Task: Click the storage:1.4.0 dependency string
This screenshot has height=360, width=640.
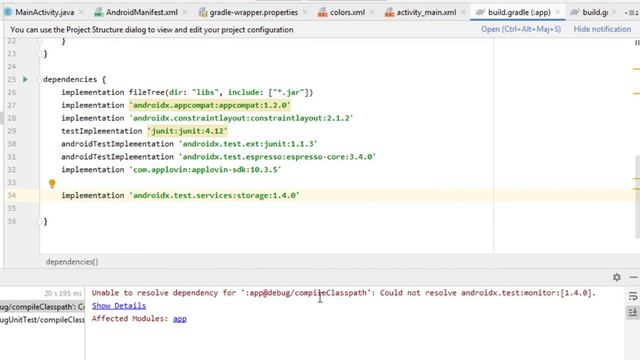Action: point(214,196)
